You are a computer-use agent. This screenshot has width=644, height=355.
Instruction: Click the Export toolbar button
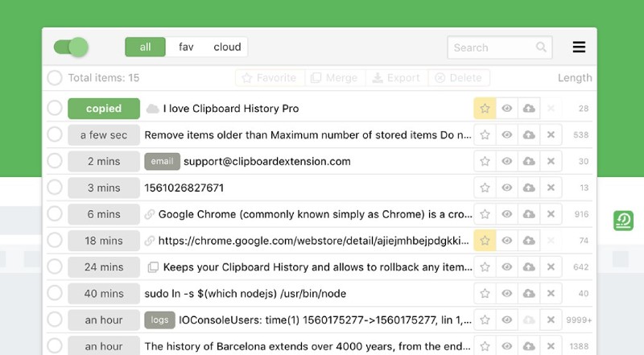pyautogui.click(x=396, y=77)
